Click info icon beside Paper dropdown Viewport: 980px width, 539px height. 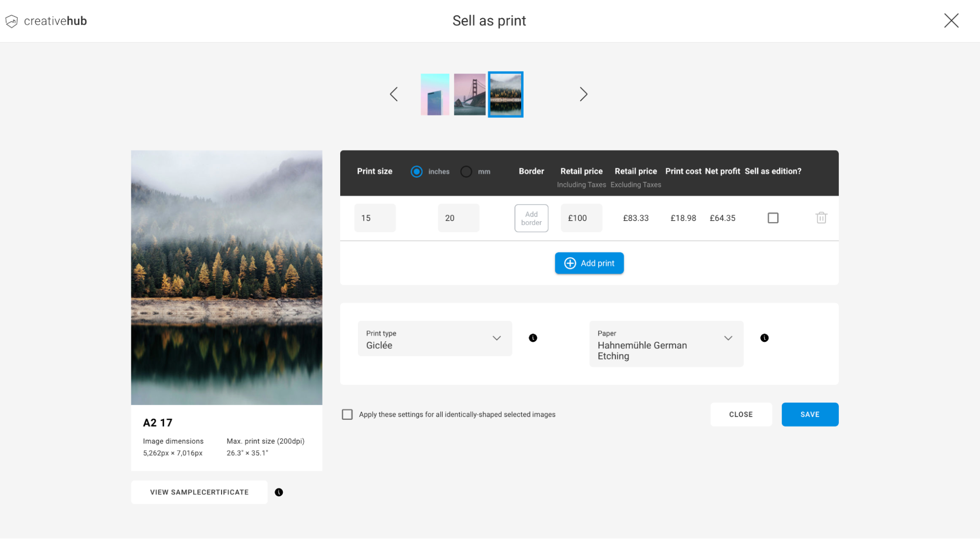click(x=764, y=338)
